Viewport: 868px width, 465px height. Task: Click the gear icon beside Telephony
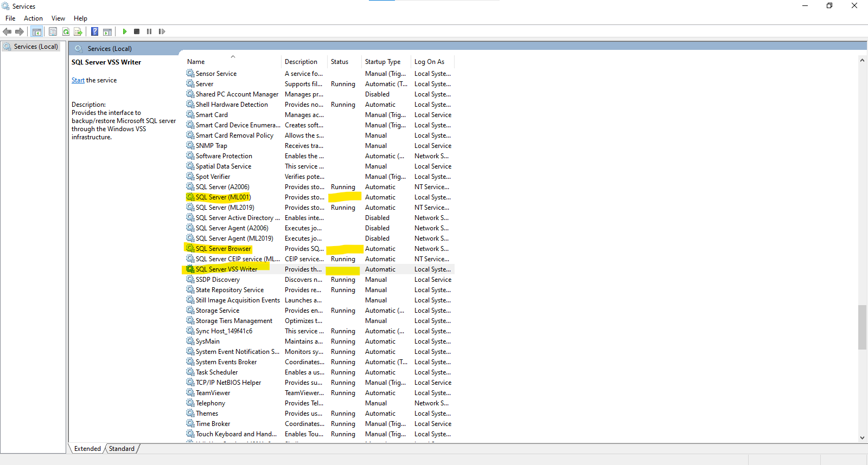[x=190, y=403]
